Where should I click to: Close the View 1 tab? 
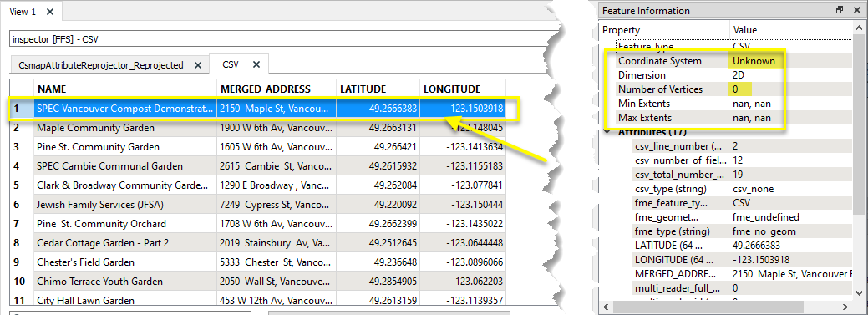[50, 11]
